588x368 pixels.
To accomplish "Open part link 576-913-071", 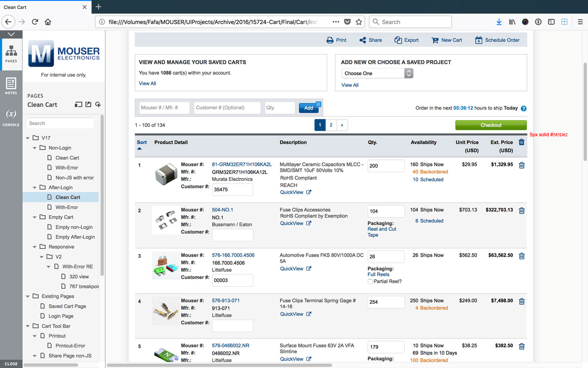I will pyautogui.click(x=225, y=301).
